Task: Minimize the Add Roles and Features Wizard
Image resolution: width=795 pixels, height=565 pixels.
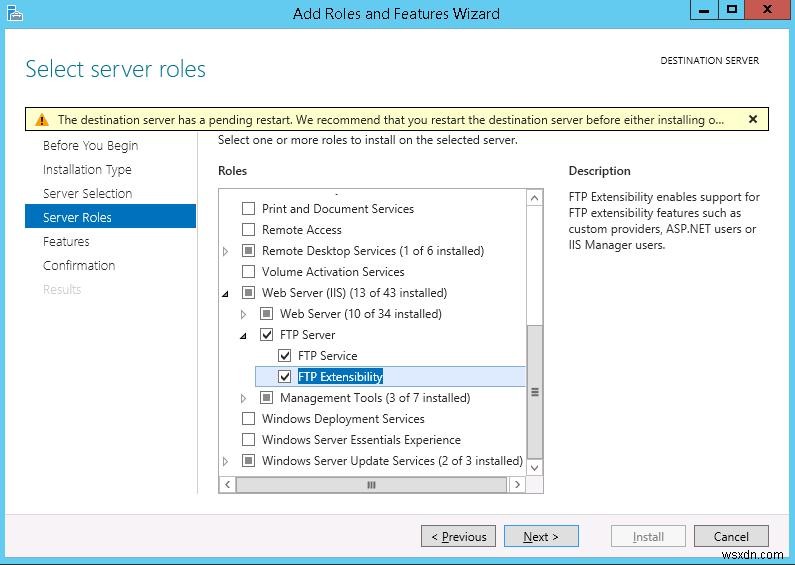Action: tap(704, 10)
